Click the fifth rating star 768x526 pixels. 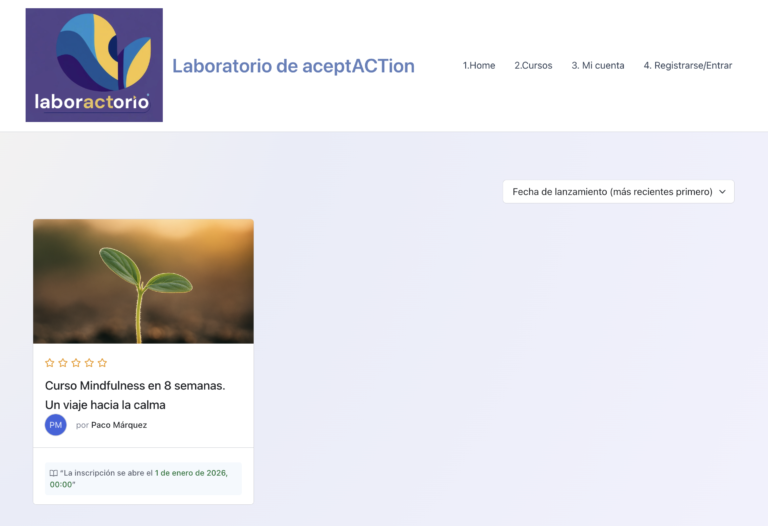102,363
